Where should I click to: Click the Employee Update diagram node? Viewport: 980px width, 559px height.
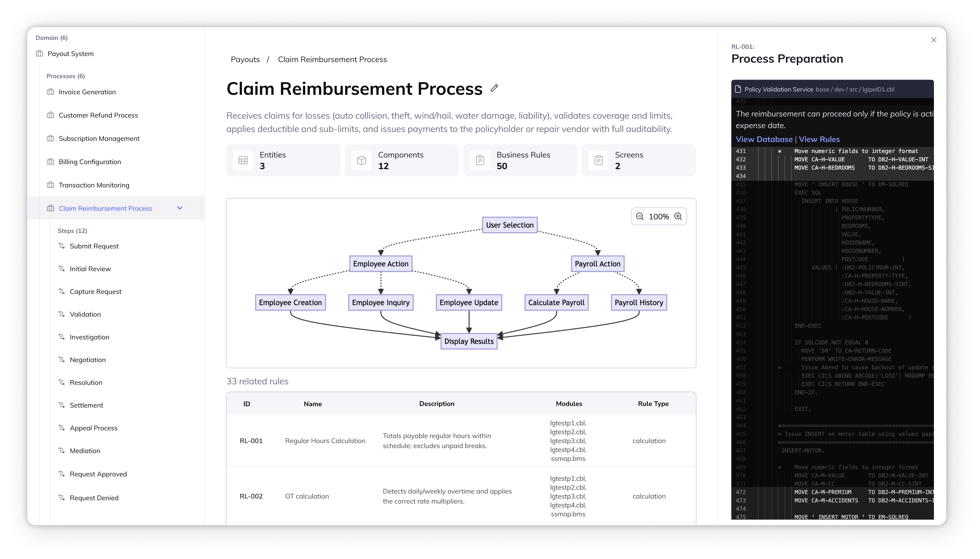pyautogui.click(x=469, y=303)
